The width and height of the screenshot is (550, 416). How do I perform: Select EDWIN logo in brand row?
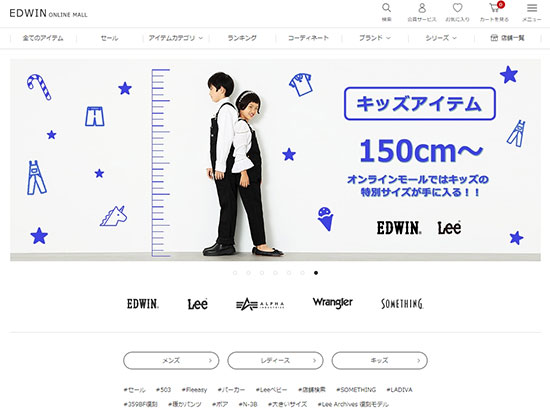point(142,303)
